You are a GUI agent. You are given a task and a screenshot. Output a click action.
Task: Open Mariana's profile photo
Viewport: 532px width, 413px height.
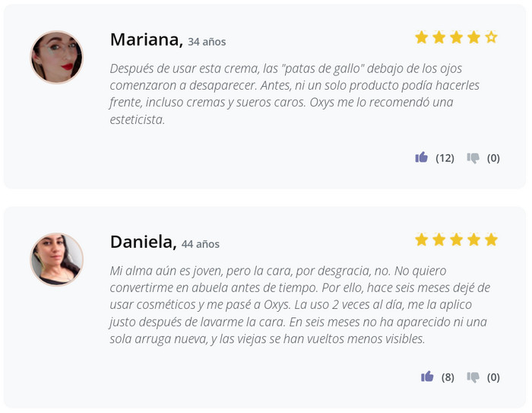(56, 57)
